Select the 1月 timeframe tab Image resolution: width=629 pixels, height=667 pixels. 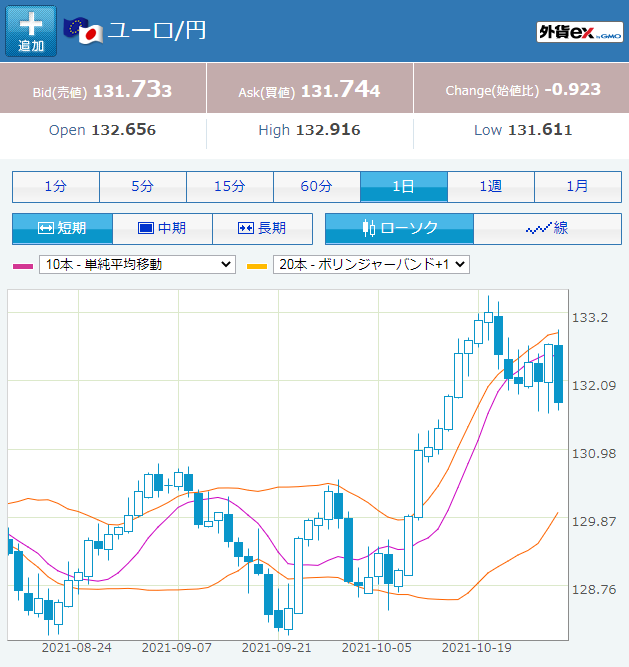click(x=578, y=187)
